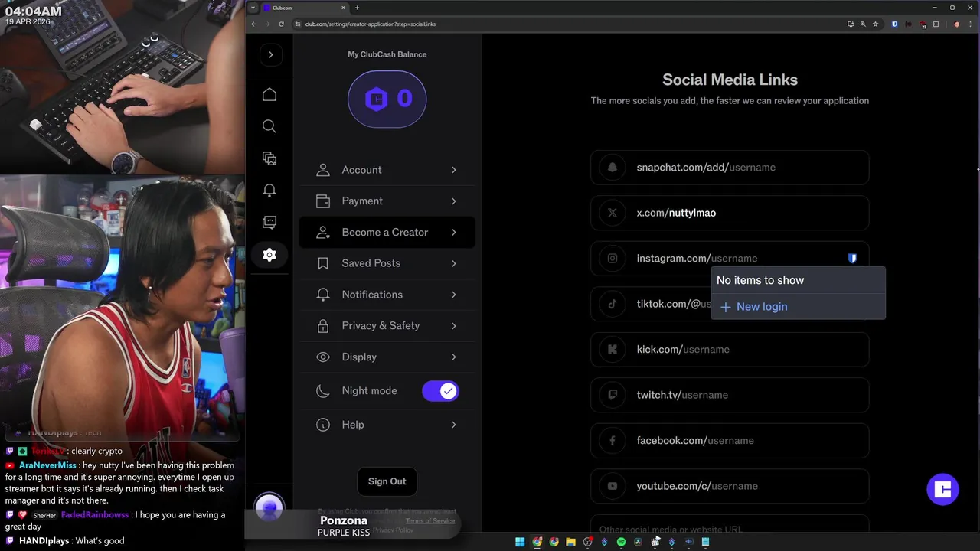Click the 'No items to show' text
Screen dimensions: 980x551
point(760,280)
